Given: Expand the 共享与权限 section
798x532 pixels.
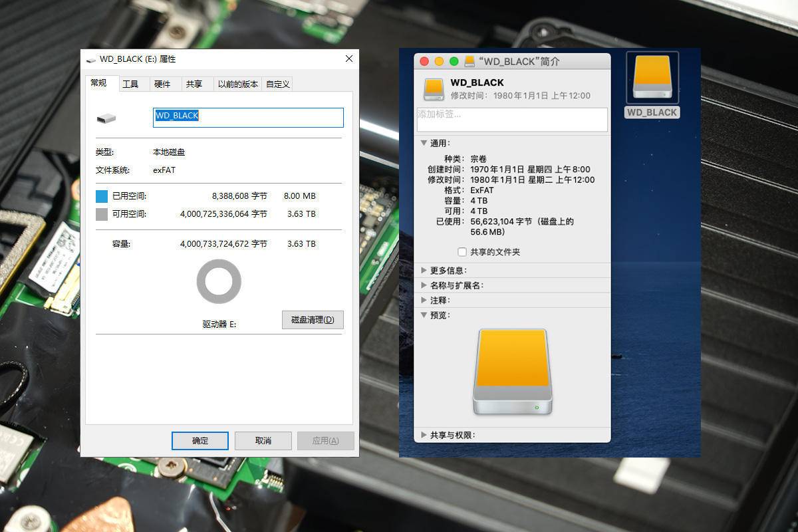Looking at the screenshot, I should [x=424, y=434].
